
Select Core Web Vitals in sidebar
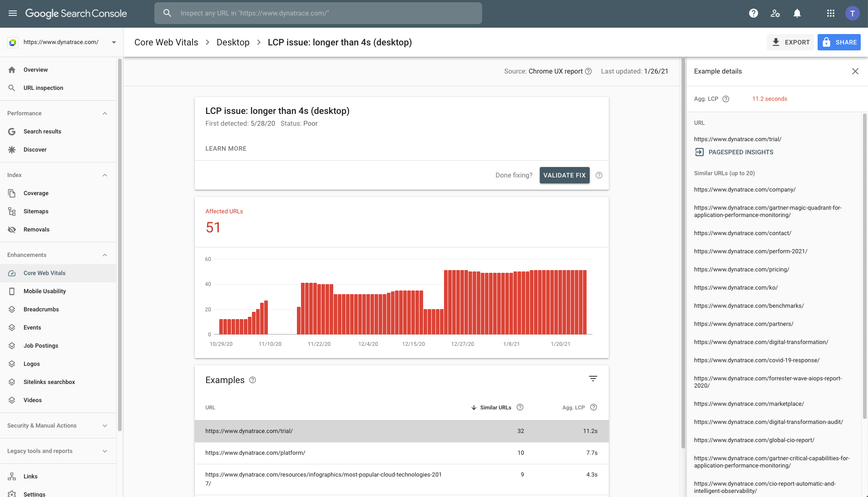[x=58, y=273]
